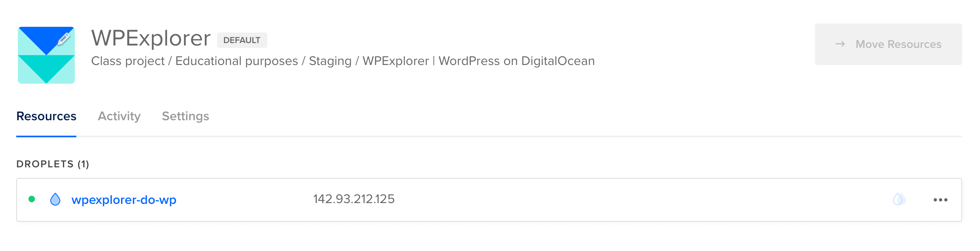Image resolution: width=980 pixels, height=251 pixels.
Task: Switch to the Resources tab
Action: point(46,116)
